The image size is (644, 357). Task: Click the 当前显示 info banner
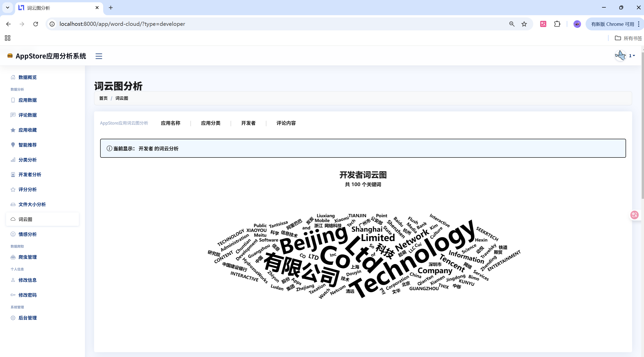(363, 148)
